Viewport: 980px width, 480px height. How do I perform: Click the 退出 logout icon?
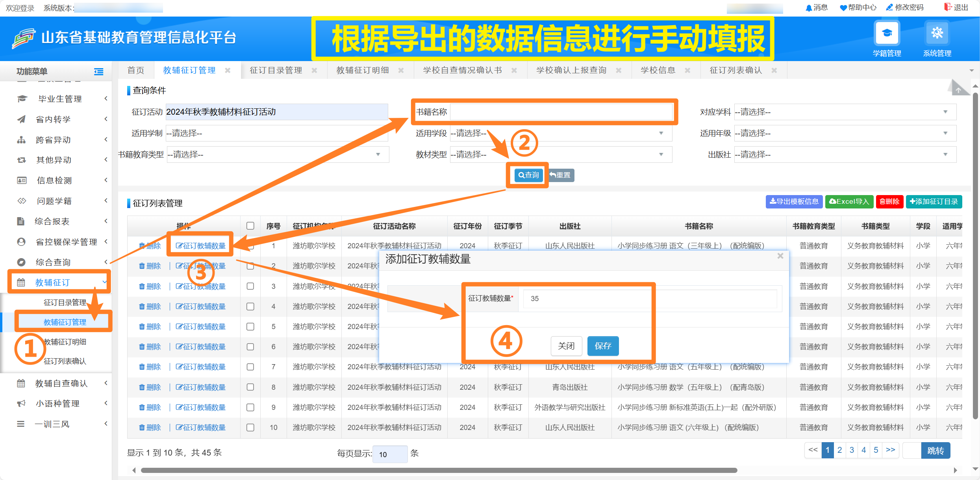[x=948, y=7]
